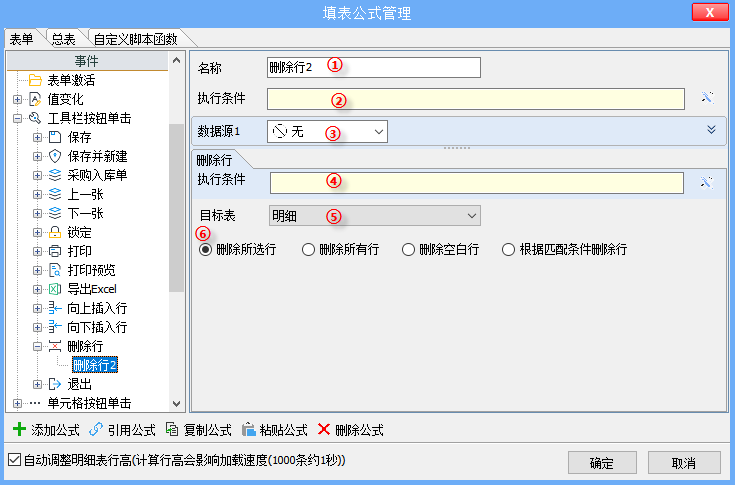Viewport: 735px width, 485px height.
Task: Click the 名称 input field
Action: coord(374,67)
